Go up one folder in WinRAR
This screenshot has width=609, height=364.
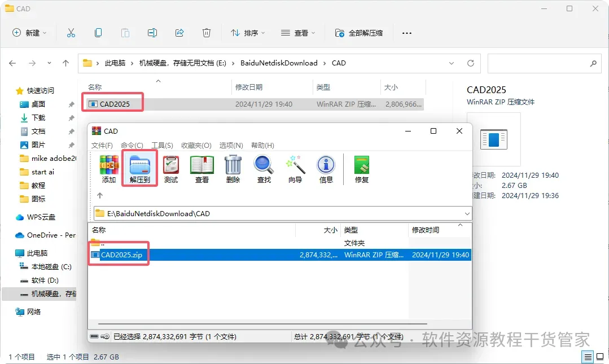[100, 195]
